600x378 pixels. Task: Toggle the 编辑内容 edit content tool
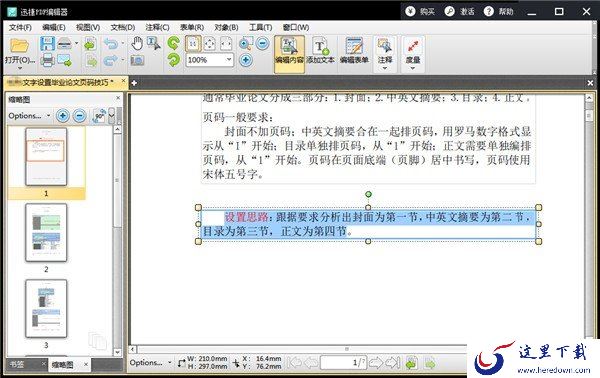pyautogui.click(x=289, y=54)
